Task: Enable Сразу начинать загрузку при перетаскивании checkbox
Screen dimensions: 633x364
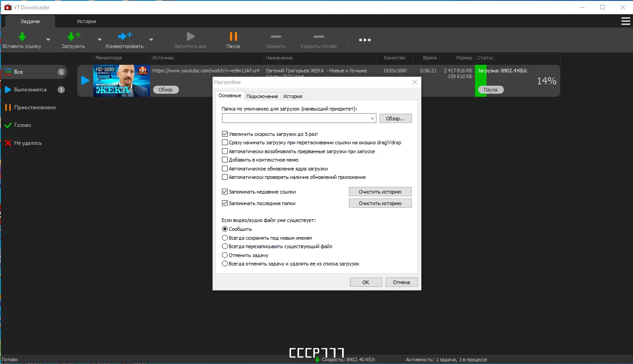Action: tap(225, 142)
